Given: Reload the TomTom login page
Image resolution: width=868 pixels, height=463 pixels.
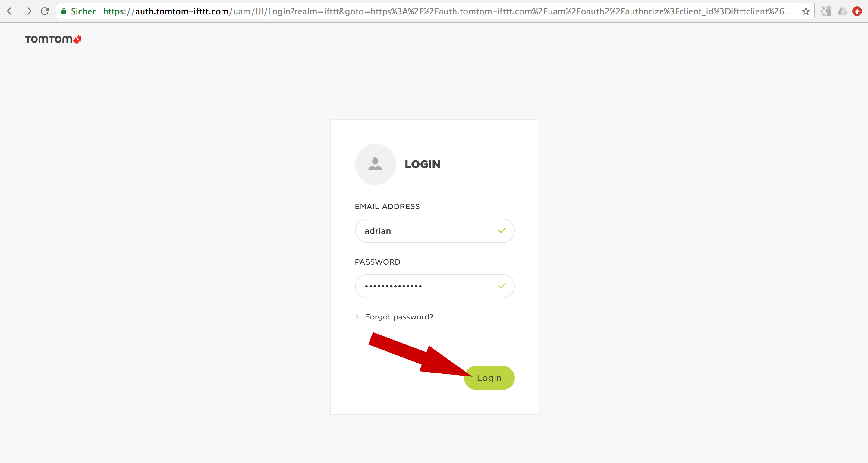Looking at the screenshot, I should [x=45, y=11].
